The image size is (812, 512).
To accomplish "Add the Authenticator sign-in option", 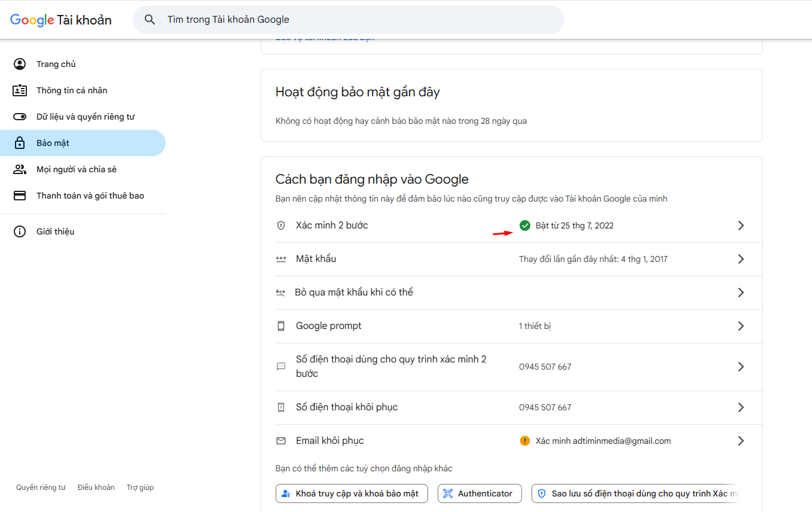I will click(x=480, y=493).
